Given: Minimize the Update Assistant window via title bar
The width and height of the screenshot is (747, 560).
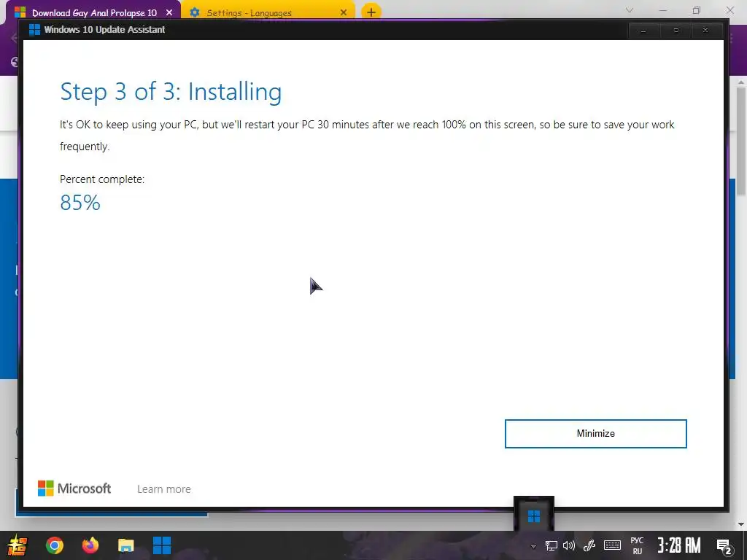Looking at the screenshot, I should tap(643, 31).
